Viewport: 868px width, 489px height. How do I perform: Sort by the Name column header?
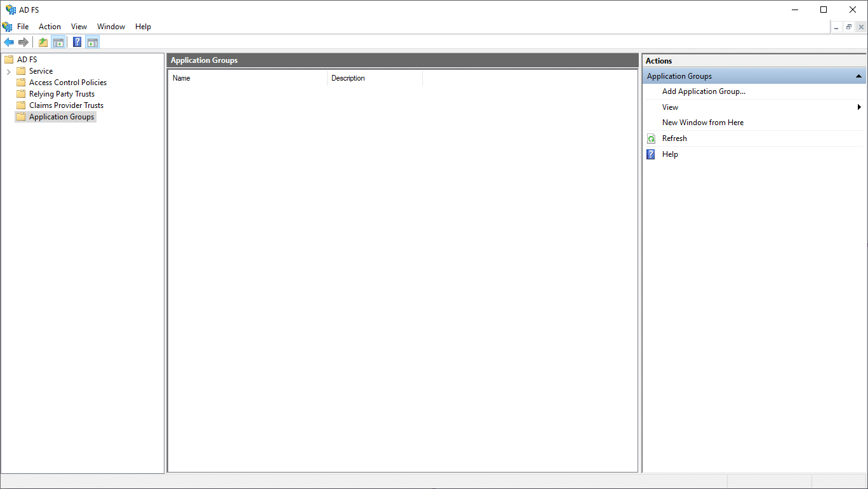tap(248, 78)
